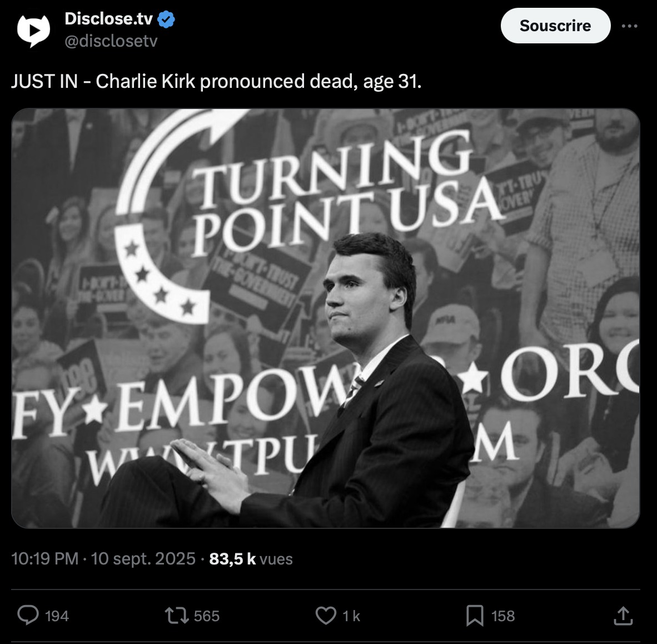
Task: Click the 10 sept. 2025 date
Action: click(x=143, y=559)
